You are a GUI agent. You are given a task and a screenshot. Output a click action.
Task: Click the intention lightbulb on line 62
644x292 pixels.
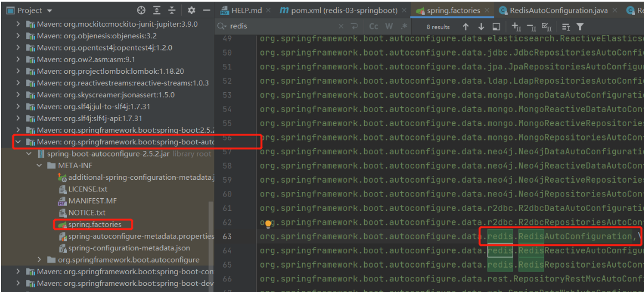coord(268,224)
